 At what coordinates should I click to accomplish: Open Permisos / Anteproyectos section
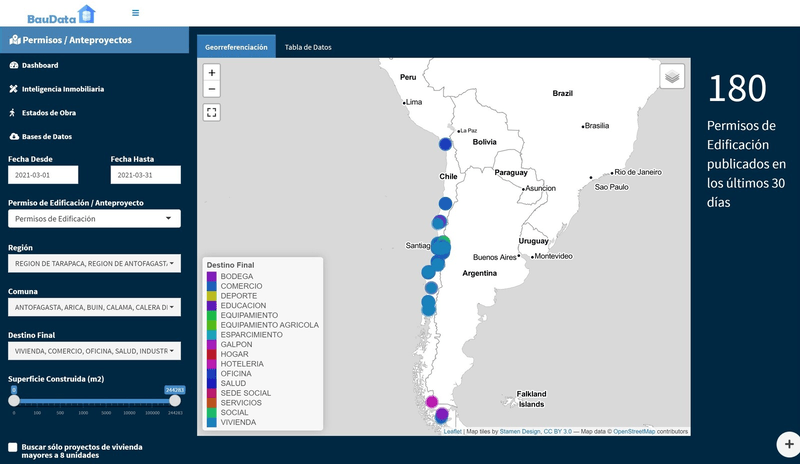[94, 40]
